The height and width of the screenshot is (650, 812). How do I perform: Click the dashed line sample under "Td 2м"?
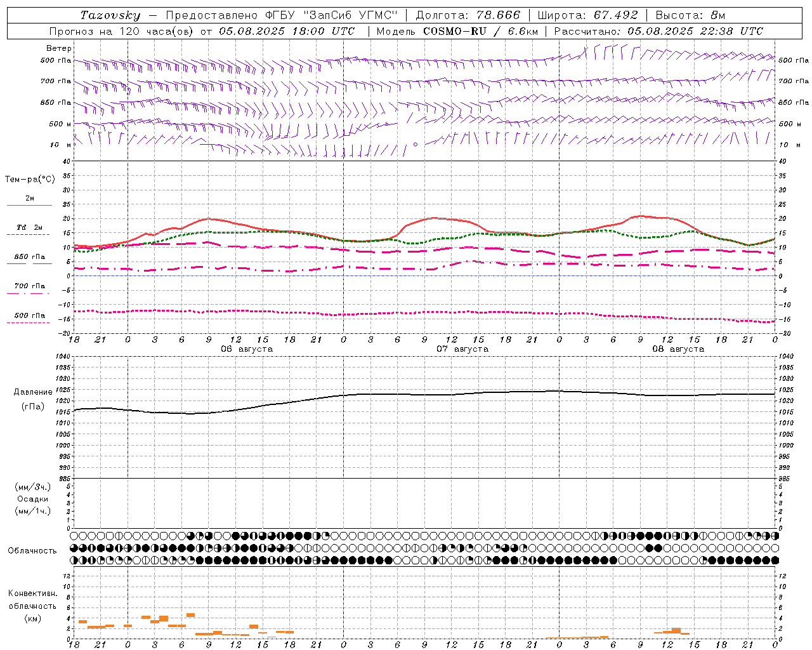tap(29, 235)
